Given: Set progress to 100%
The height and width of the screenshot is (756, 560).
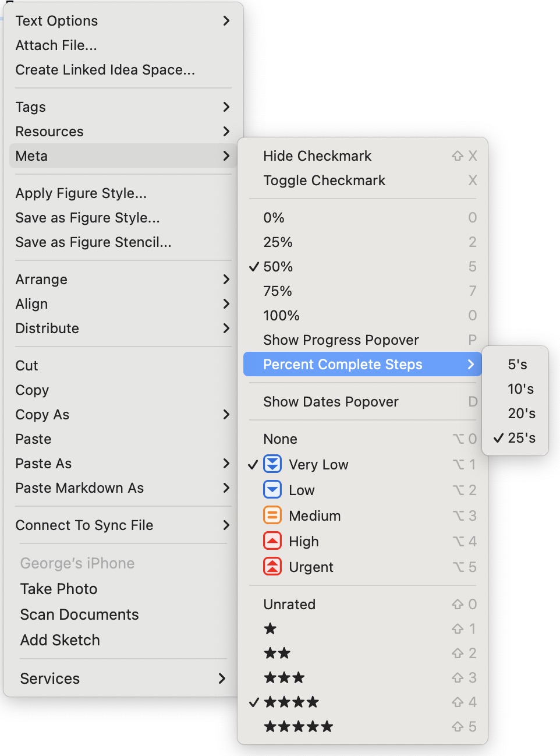Looking at the screenshot, I should [281, 316].
